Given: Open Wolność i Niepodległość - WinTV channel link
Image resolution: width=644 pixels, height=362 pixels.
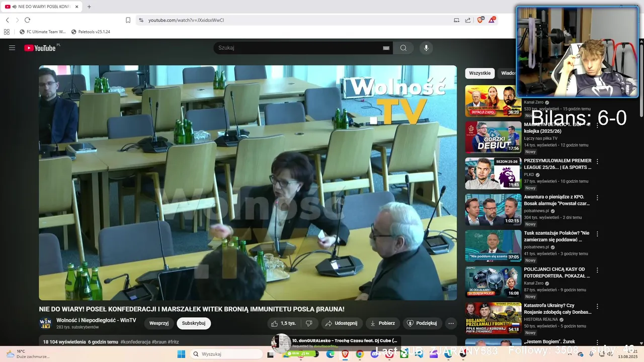Looking at the screenshot, I should point(96,320).
